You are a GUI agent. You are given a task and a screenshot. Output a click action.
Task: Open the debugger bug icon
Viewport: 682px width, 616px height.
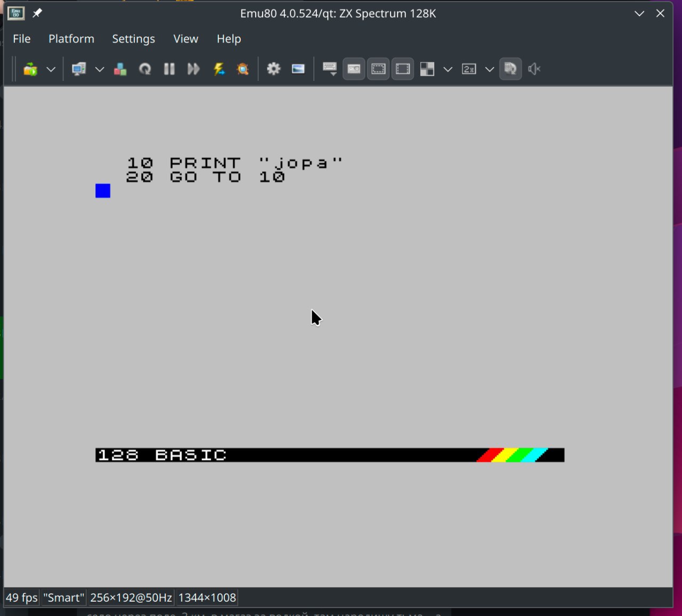point(243,69)
